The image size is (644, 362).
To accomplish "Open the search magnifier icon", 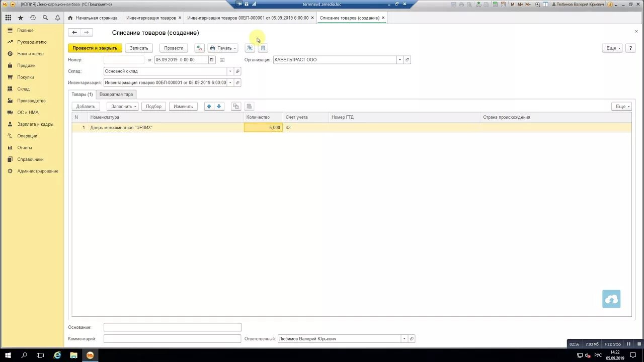I will click(45, 18).
